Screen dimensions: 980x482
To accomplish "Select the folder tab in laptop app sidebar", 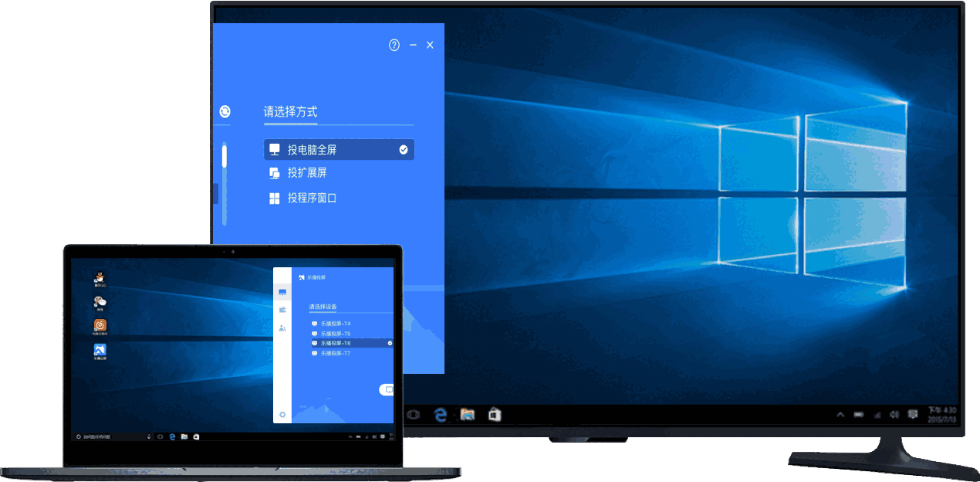I will (282, 309).
